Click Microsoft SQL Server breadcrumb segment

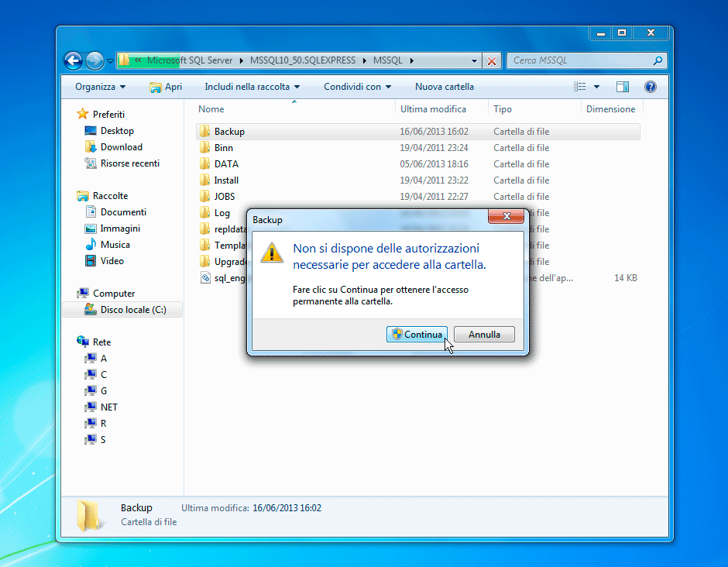190,60
